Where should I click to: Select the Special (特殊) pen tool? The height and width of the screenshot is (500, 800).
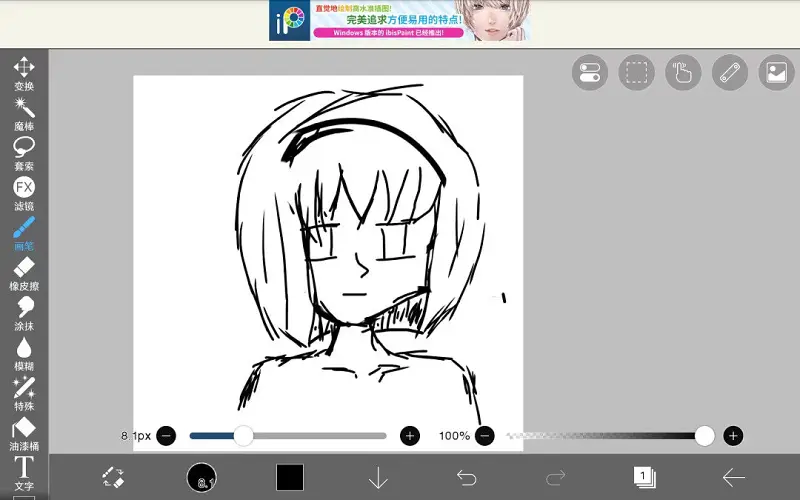(24, 394)
